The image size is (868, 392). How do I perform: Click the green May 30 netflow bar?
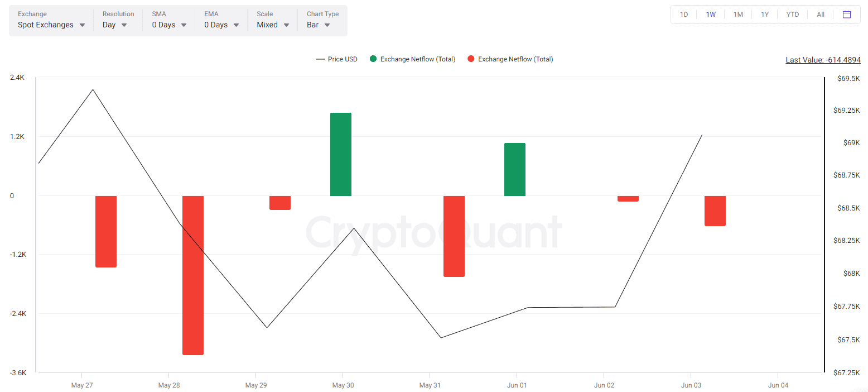pyautogui.click(x=341, y=154)
